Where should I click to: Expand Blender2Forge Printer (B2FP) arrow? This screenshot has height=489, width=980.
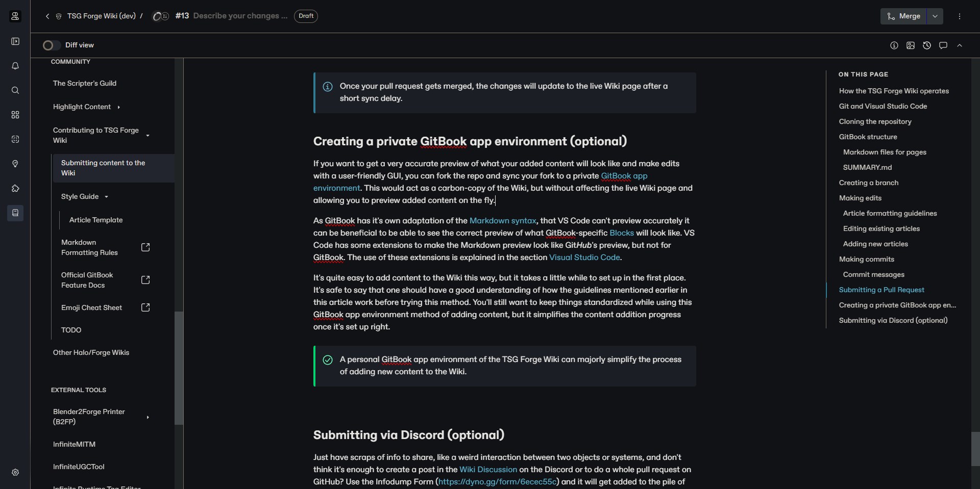pyautogui.click(x=148, y=417)
